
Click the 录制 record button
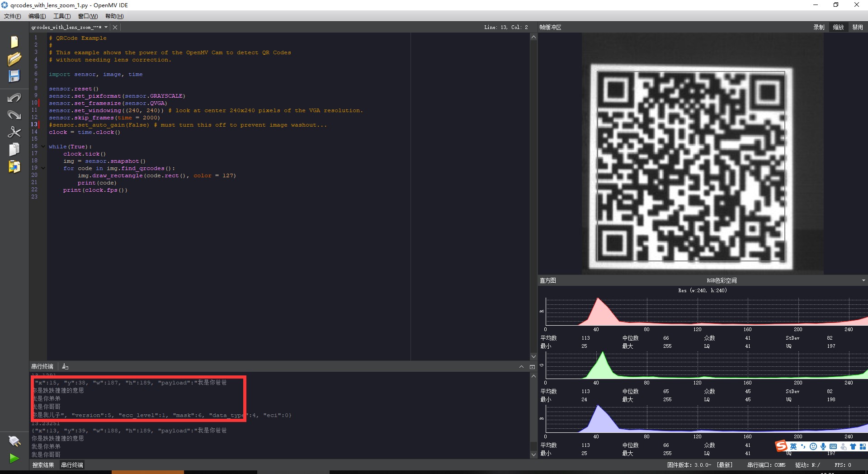pos(819,27)
